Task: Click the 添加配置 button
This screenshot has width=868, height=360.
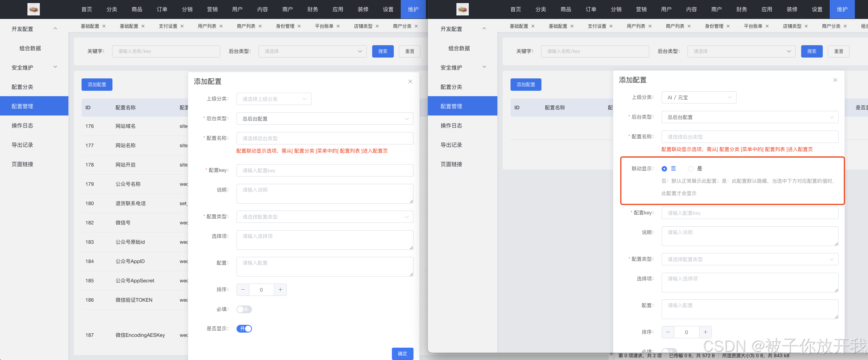Action: point(97,84)
